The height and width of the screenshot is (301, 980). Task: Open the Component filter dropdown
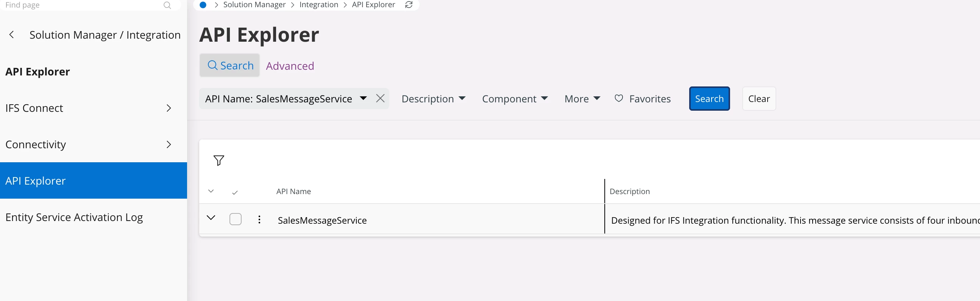click(x=515, y=99)
